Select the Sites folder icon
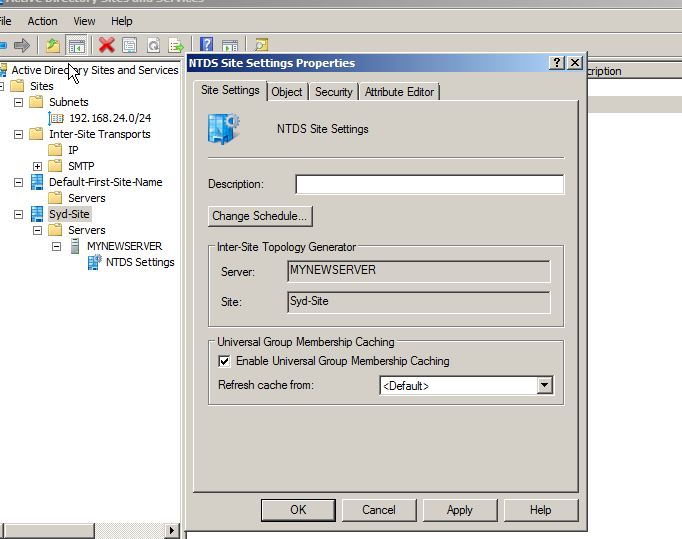Screen dimensions: 682x539 (x=17, y=86)
